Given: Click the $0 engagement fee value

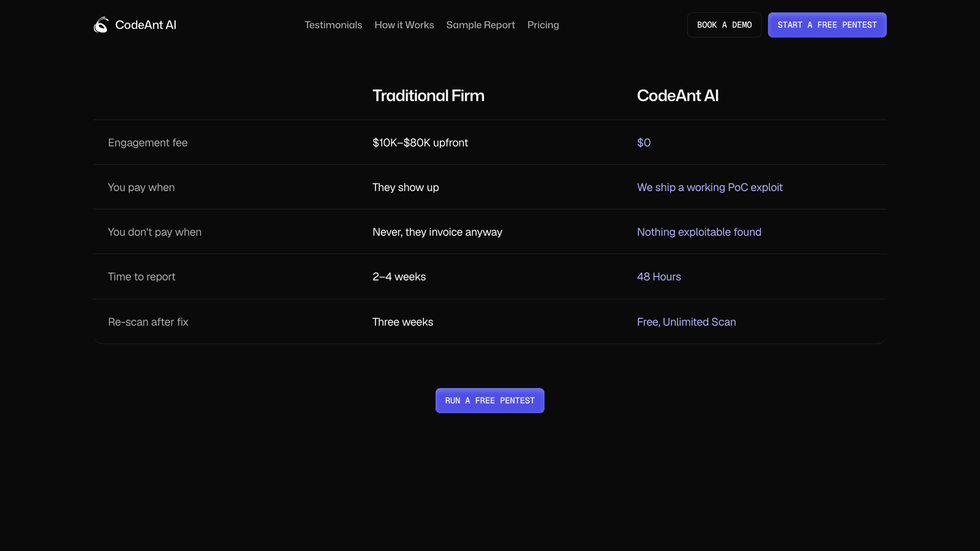Looking at the screenshot, I should coord(644,143).
